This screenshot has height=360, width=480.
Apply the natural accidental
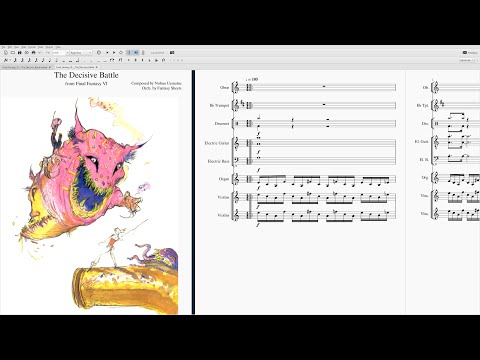click(143, 60)
